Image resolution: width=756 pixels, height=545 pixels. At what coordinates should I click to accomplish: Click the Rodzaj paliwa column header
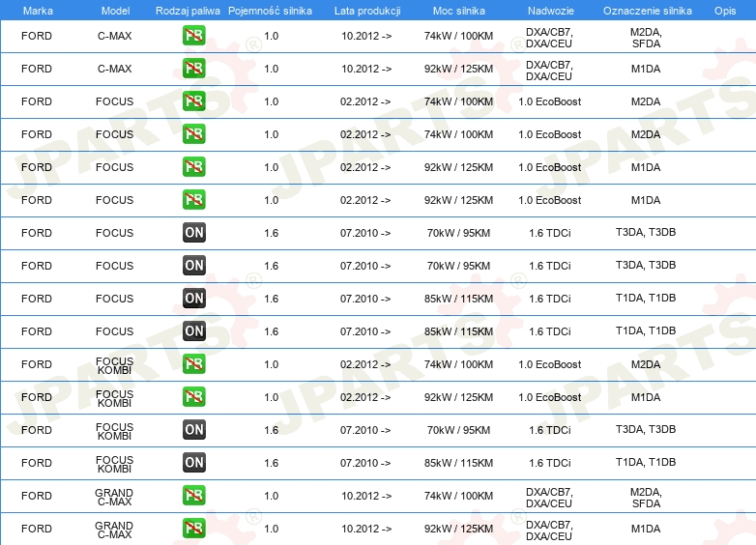pyautogui.click(x=188, y=11)
